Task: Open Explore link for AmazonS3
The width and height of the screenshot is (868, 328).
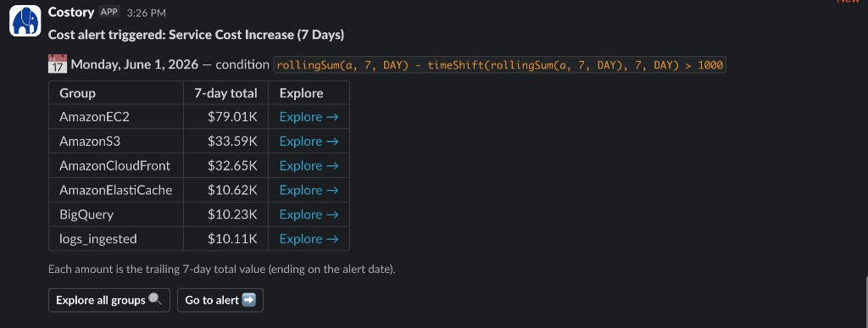Action: click(x=309, y=141)
